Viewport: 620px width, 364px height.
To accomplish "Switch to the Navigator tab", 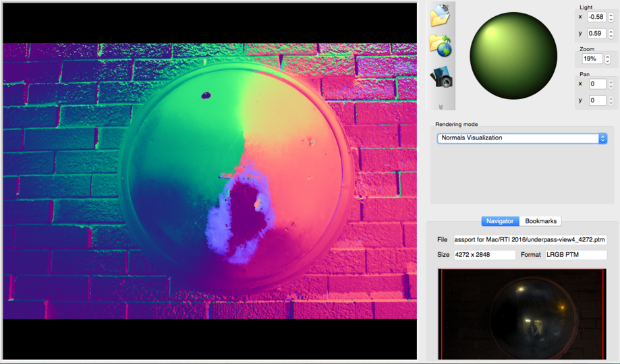I will click(500, 221).
